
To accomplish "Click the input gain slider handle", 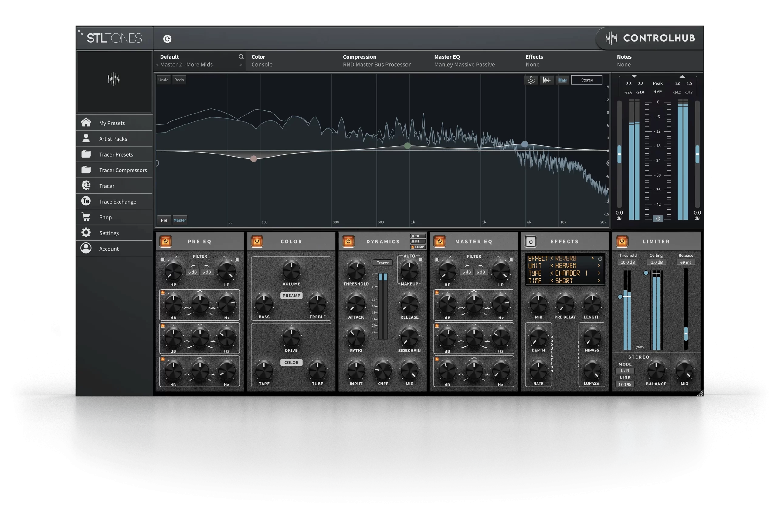I will tap(619, 154).
